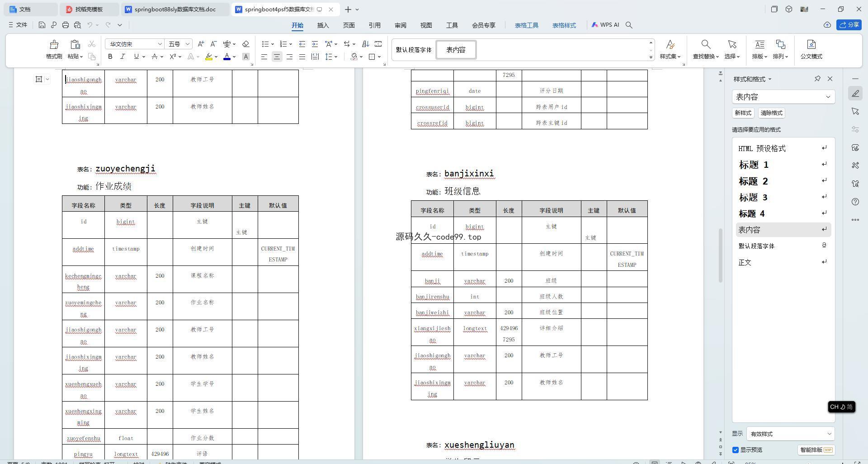
Task: Toggle the 显示预览 checkbox
Action: (736, 450)
